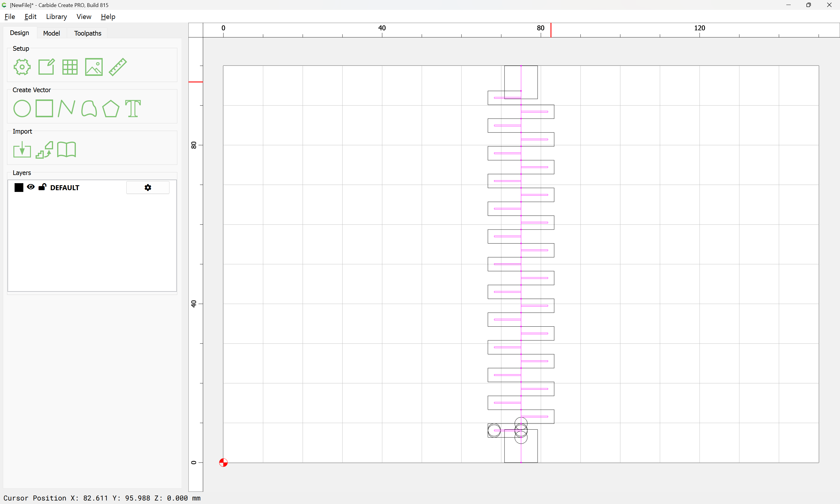Open Job Setup gear icon

22,67
